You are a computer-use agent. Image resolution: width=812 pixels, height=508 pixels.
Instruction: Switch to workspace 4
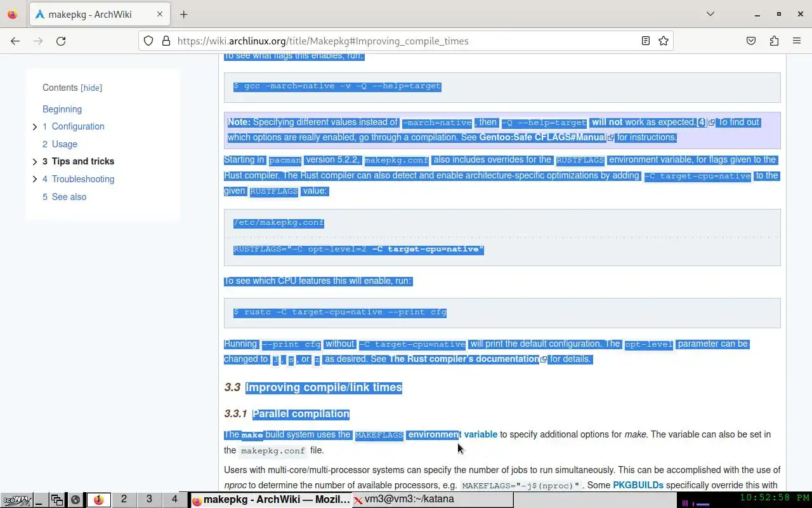coord(174,499)
